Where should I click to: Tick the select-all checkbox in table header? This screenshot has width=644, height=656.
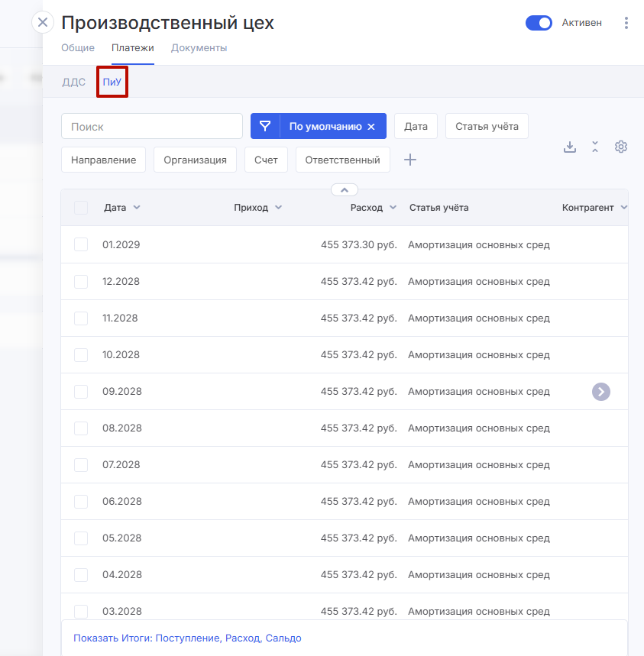[x=81, y=208]
